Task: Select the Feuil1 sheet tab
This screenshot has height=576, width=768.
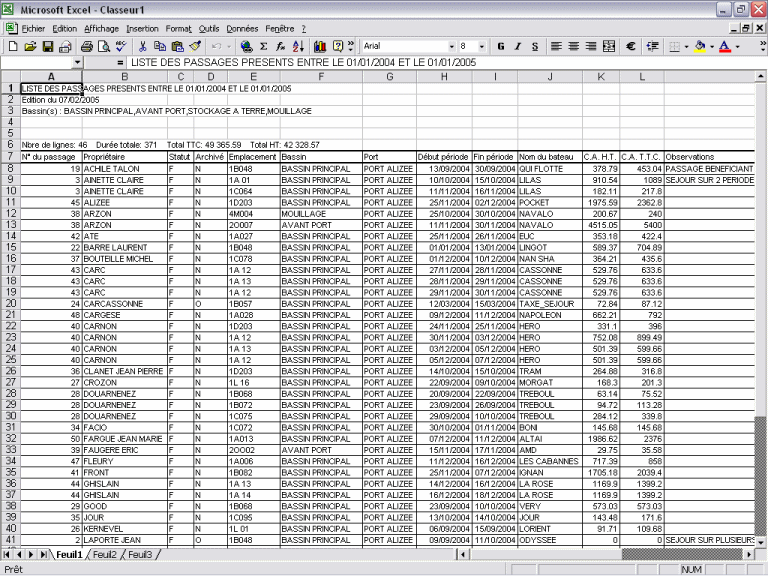Action: [x=69, y=554]
